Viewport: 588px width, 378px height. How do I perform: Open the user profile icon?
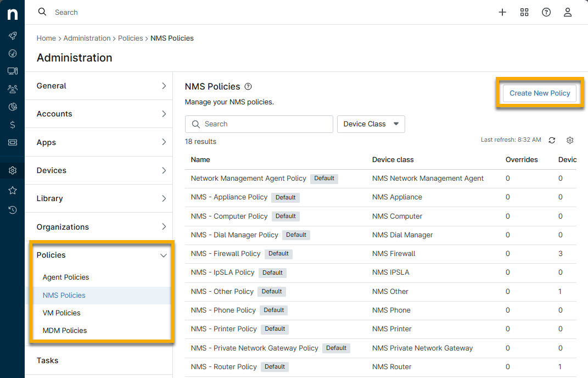(568, 12)
